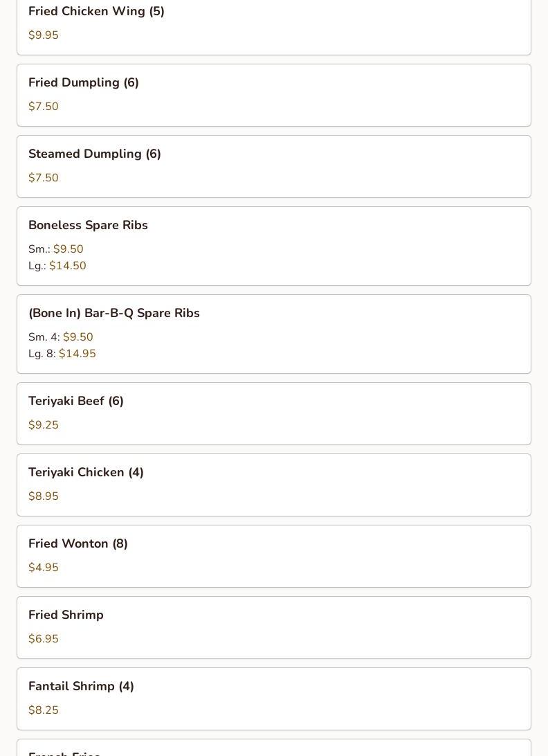Click the Teriyaki Beef $9.25 price
This screenshot has width=548, height=756.
[44, 425]
